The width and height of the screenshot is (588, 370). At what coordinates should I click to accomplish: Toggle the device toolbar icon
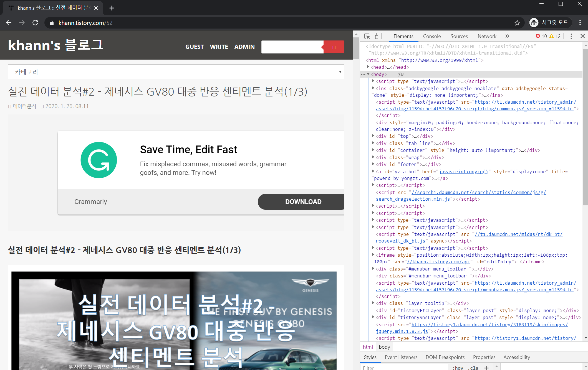click(x=378, y=36)
